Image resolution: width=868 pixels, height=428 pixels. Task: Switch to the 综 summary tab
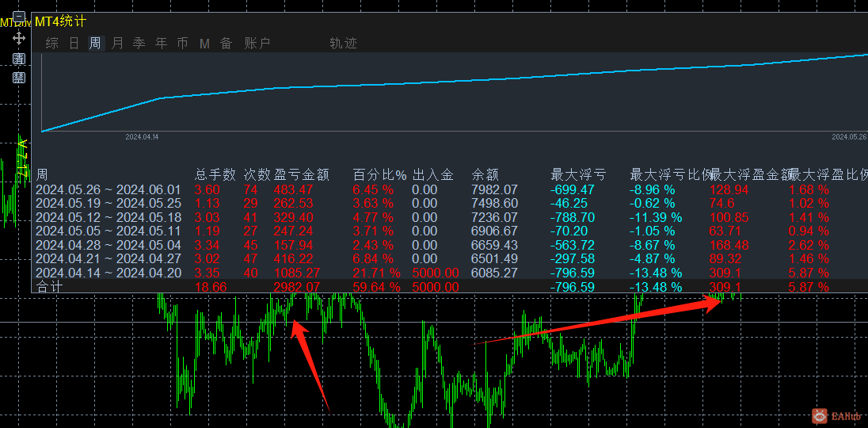52,43
